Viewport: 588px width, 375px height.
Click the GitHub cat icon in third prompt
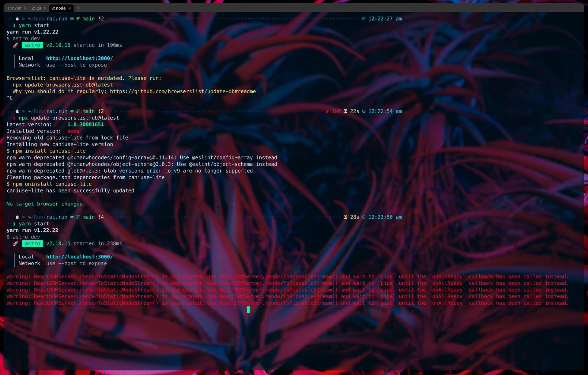(72, 217)
